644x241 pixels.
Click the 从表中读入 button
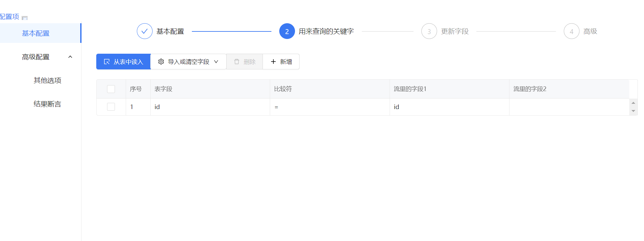[123, 62]
